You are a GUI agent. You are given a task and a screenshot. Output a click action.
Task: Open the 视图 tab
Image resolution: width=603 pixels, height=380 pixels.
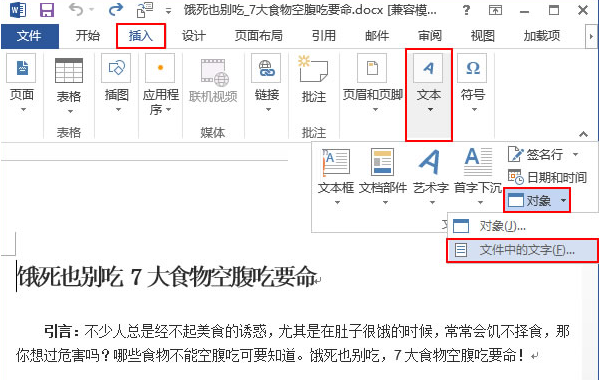pos(482,36)
